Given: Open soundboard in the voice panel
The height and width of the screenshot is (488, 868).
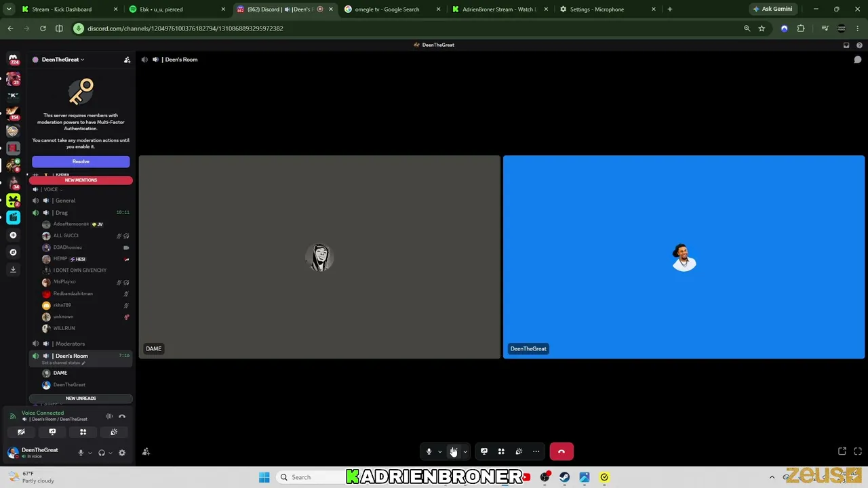Looking at the screenshot, I should pos(114,432).
